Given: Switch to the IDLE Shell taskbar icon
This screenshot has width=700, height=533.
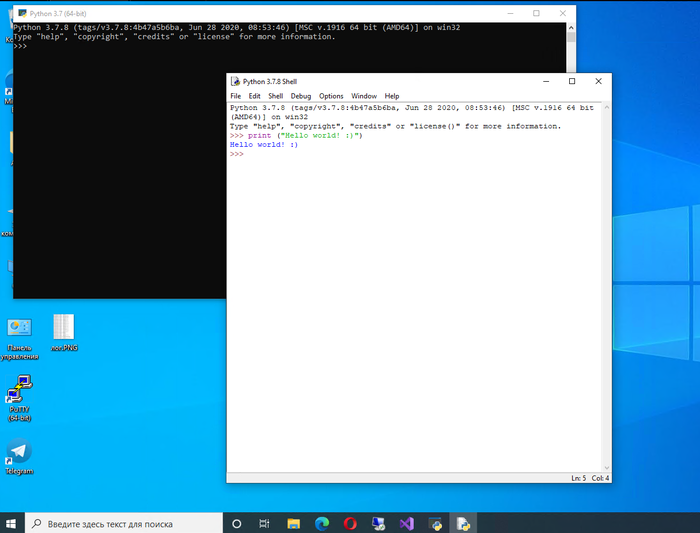Looking at the screenshot, I should click(463, 524).
